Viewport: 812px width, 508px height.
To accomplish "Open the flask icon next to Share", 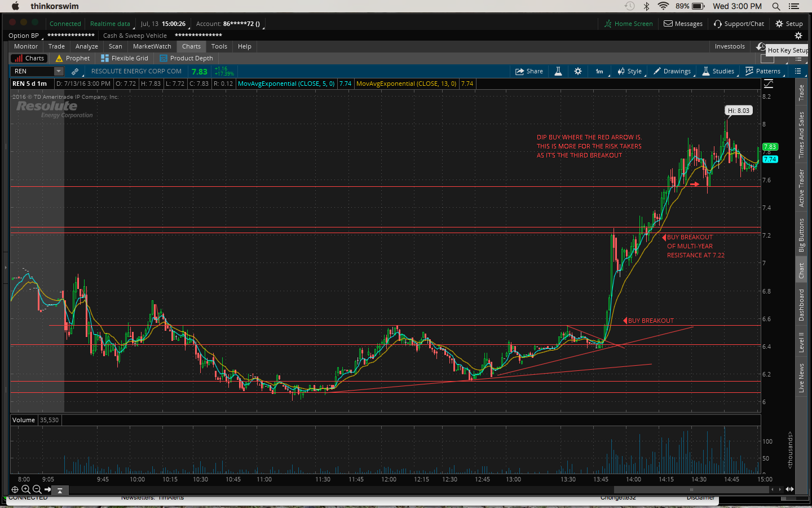I will [558, 71].
